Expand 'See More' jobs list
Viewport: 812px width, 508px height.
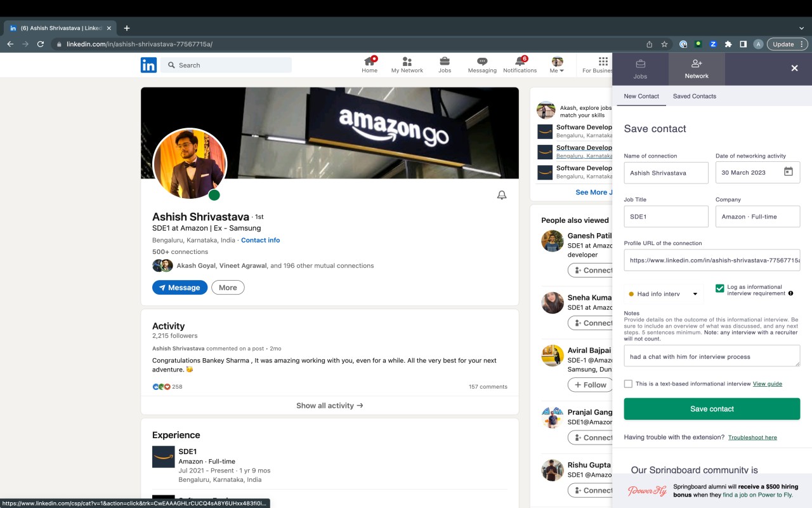coord(593,192)
